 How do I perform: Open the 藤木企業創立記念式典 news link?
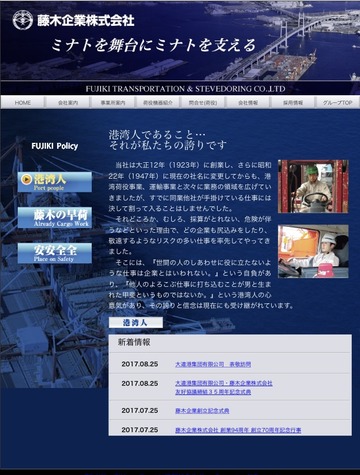coord(202,411)
